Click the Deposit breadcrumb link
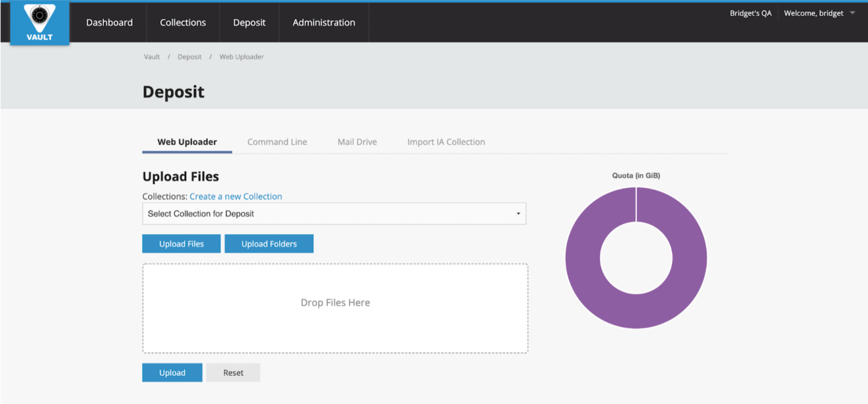This screenshot has width=868, height=404. (x=189, y=57)
